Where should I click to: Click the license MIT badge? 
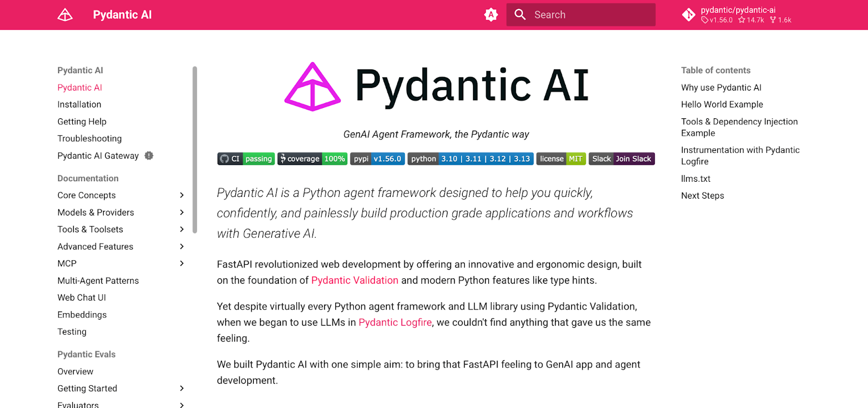[x=561, y=159]
